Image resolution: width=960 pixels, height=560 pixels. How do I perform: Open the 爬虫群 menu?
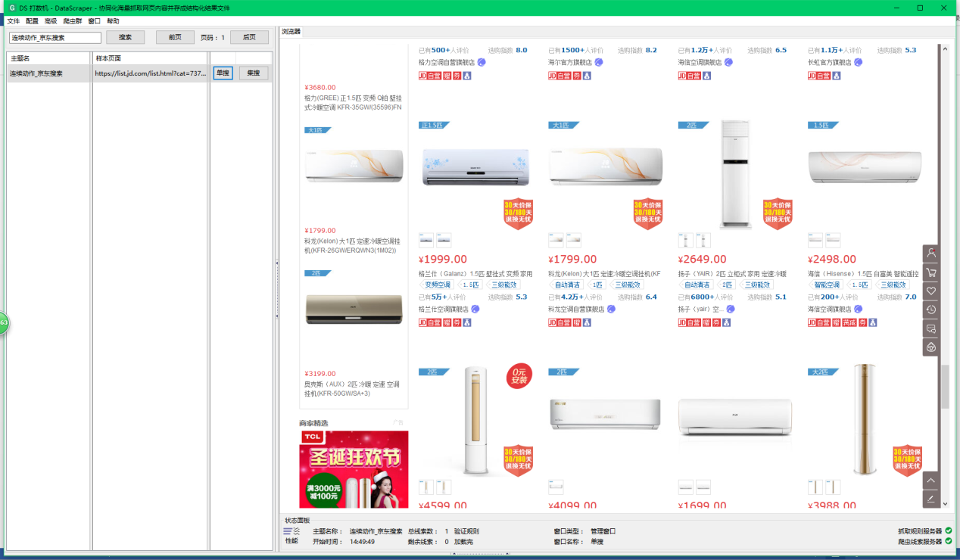coord(73,21)
